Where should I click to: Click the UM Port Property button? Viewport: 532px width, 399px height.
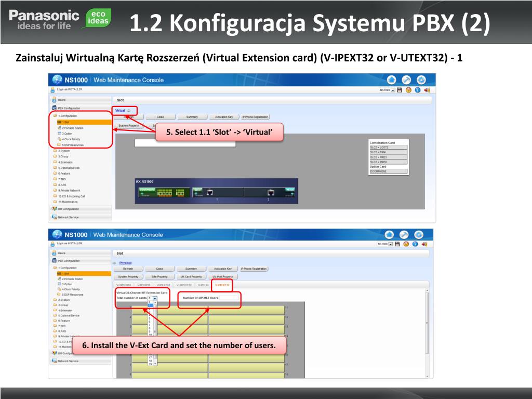point(222,276)
